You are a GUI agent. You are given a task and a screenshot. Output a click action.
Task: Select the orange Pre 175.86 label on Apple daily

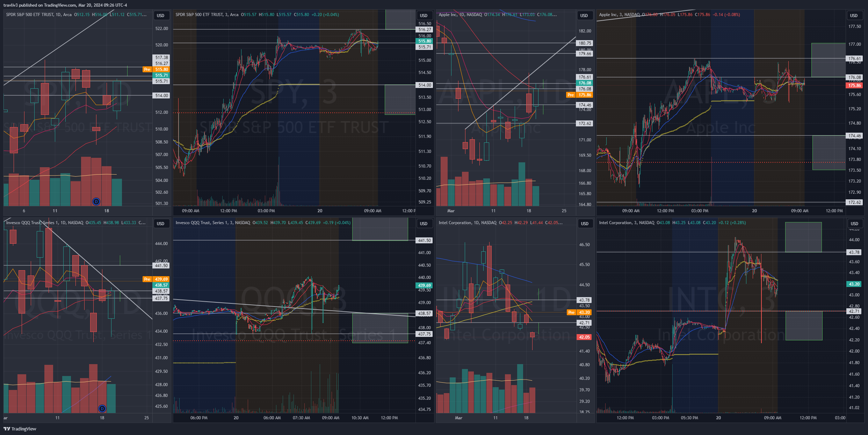pyautogui.click(x=580, y=95)
